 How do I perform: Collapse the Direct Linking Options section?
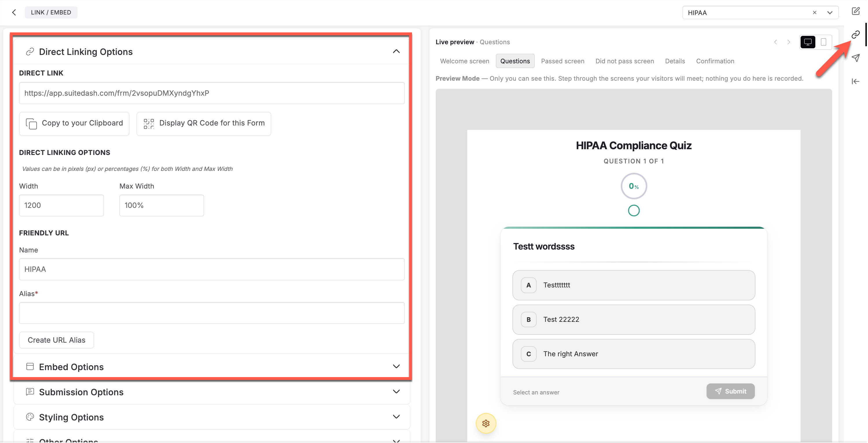point(396,51)
